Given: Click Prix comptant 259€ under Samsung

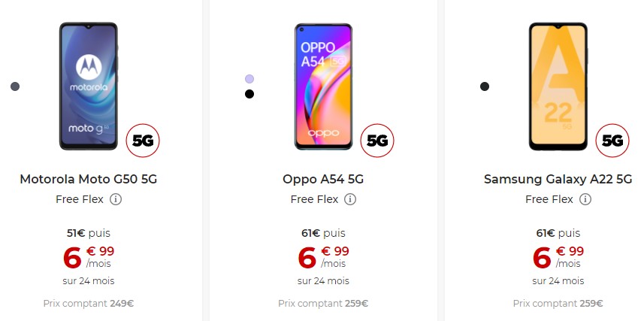Looking at the screenshot, I should (x=558, y=304).
